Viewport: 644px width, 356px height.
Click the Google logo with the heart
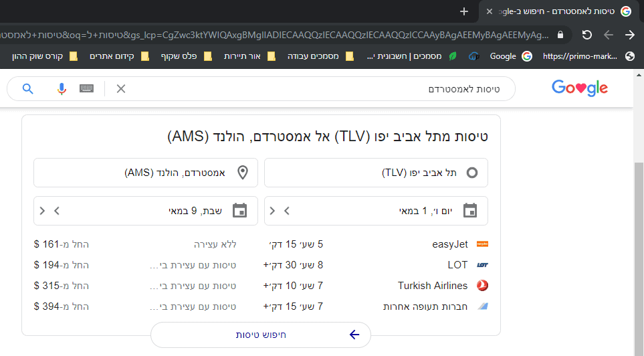click(580, 88)
